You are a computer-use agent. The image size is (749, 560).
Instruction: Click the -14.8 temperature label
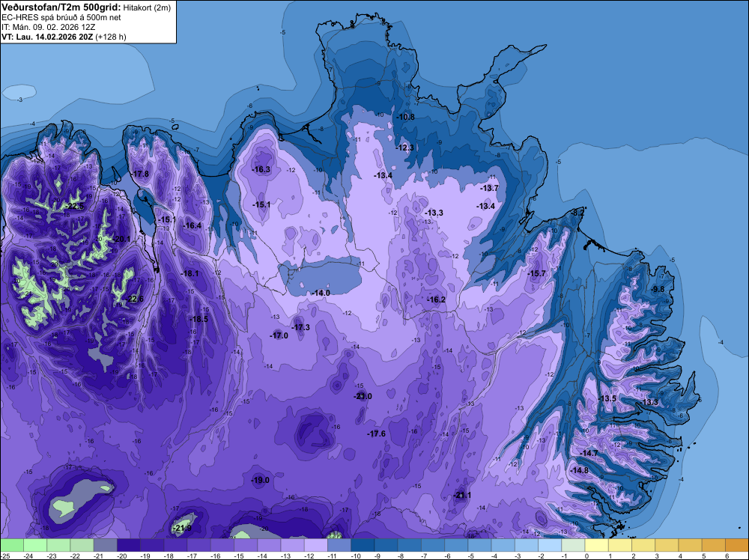(x=580, y=470)
